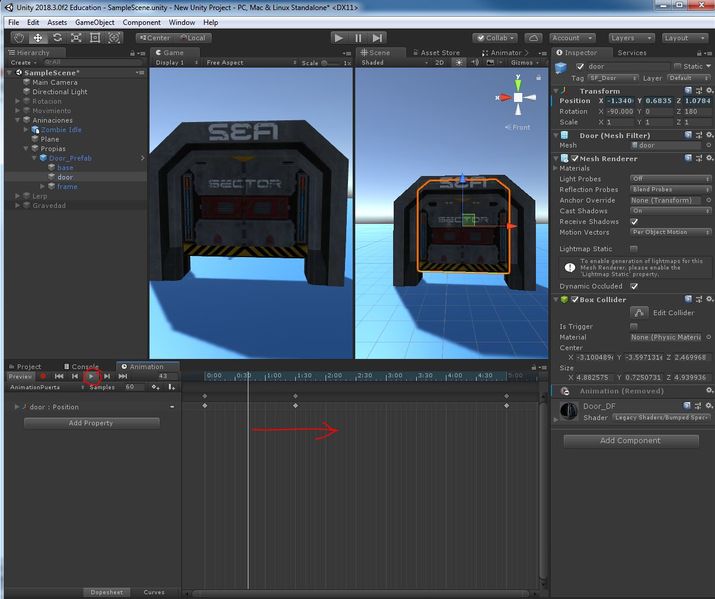Screen dimensions: 715x599
Task: Jump to last animation keyframe
Action: coord(123,377)
